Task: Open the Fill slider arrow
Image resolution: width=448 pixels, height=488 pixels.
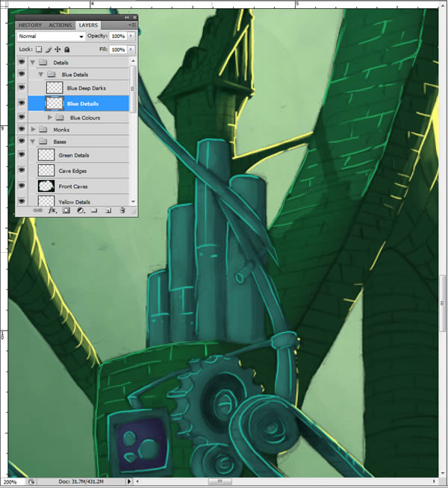Action: pyautogui.click(x=131, y=49)
